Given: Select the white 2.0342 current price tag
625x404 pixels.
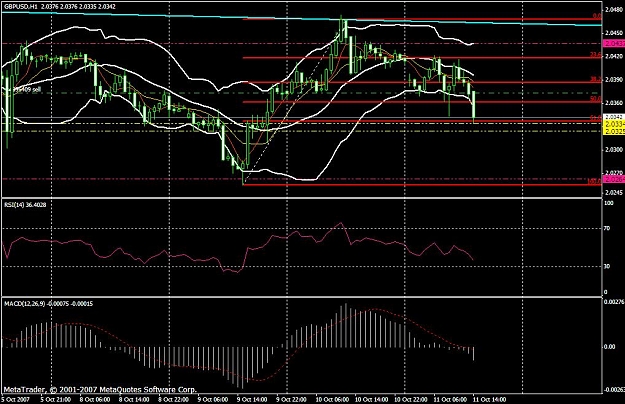Looking at the screenshot, I should pos(614,117).
